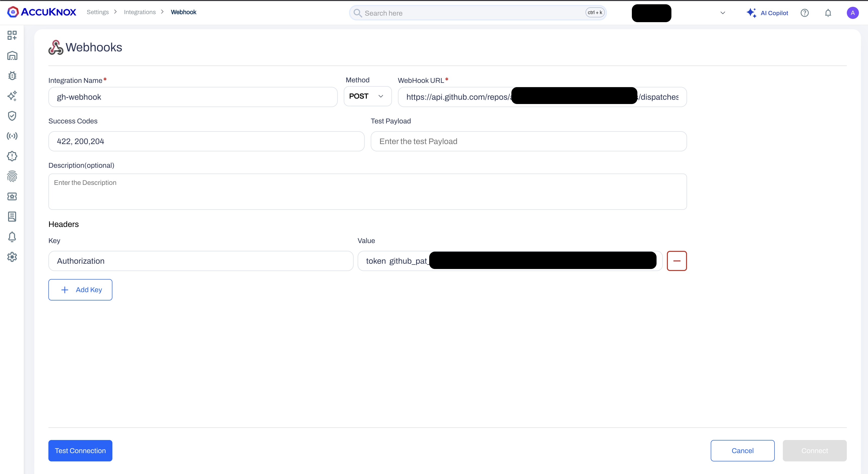Open the top-bar notification bell

tap(828, 13)
